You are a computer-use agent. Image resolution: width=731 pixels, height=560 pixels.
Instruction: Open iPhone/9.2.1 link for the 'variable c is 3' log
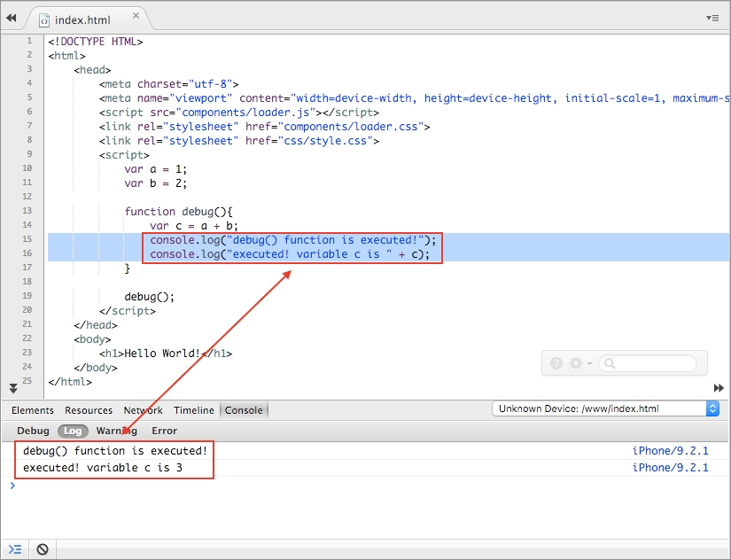[x=671, y=468]
